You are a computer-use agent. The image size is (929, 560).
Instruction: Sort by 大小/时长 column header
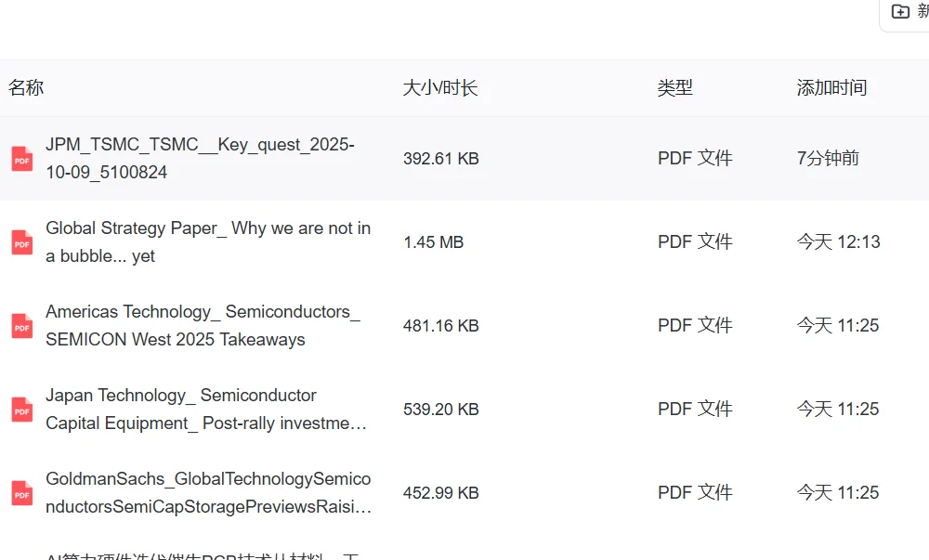click(439, 88)
